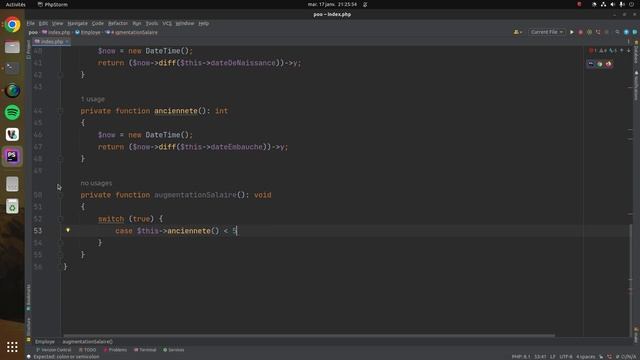Launch Google Chrome from the dock
The height and width of the screenshot is (360, 640).
point(12,25)
